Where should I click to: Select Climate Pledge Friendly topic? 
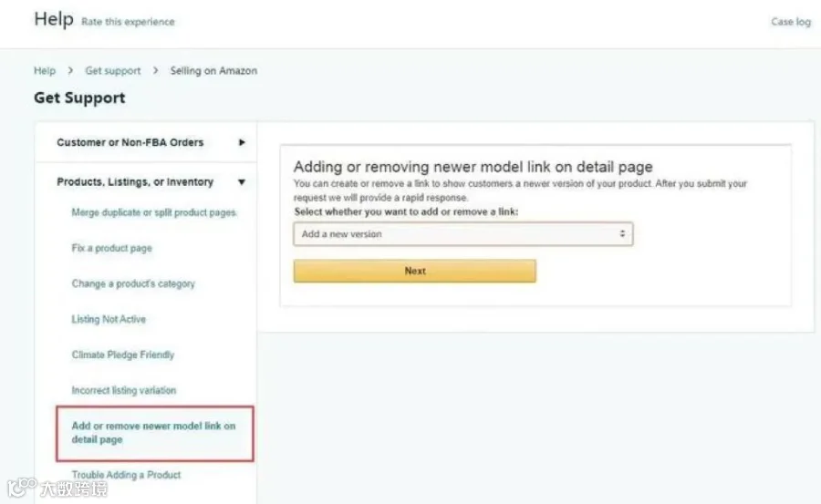pyautogui.click(x=123, y=355)
